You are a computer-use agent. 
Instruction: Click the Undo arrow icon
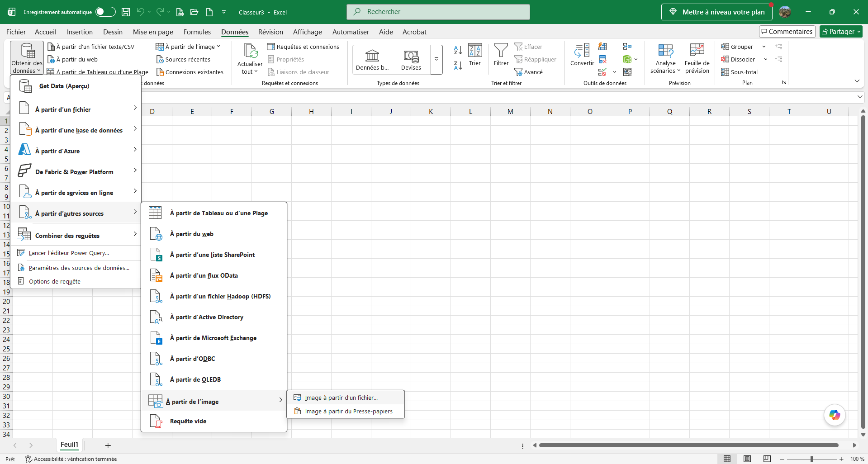click(140, 12)
